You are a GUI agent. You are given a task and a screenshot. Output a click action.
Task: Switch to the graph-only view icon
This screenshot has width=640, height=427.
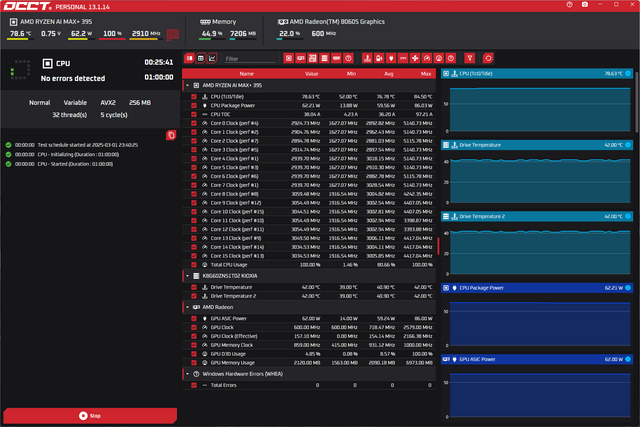point(212,58)
